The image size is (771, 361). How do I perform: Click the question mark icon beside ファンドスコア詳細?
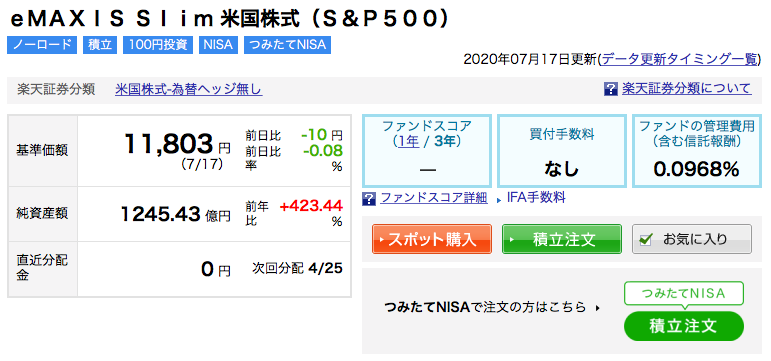[369, 199]
